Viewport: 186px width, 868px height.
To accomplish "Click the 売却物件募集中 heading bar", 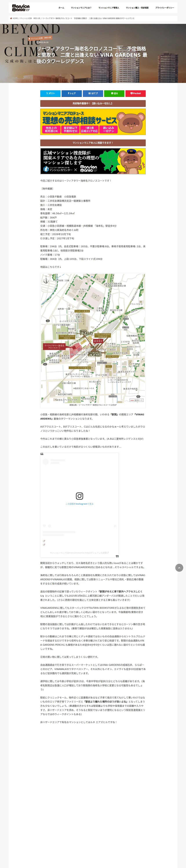I will click(93, 103).
